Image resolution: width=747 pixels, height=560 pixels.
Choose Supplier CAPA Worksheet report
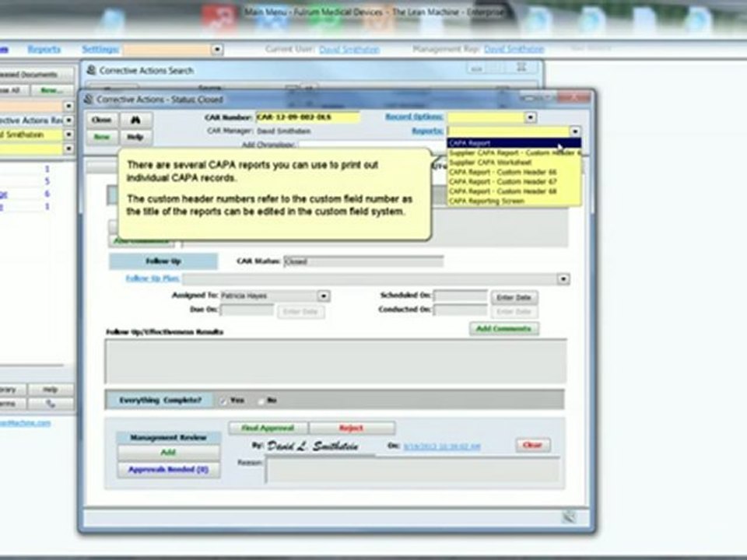coord(514,163)
